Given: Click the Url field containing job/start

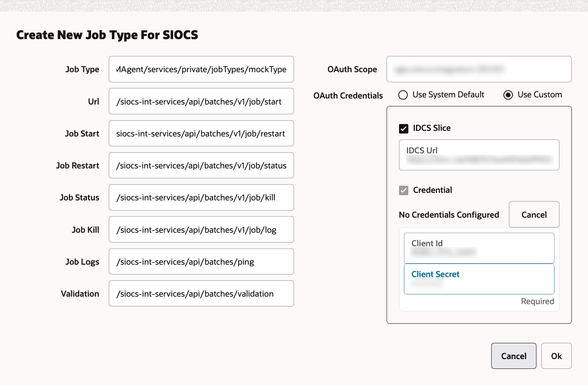Looking at the screenshot, I should (x=201, y=101).
